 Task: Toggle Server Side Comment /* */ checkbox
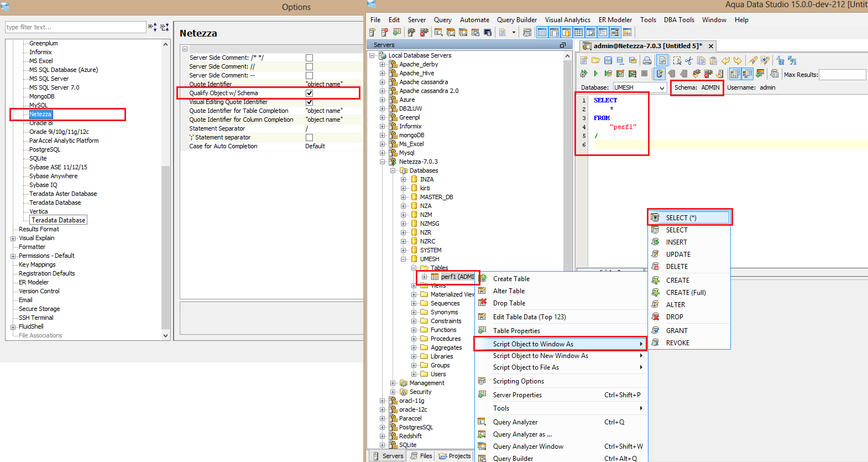[x=309, y=58]
